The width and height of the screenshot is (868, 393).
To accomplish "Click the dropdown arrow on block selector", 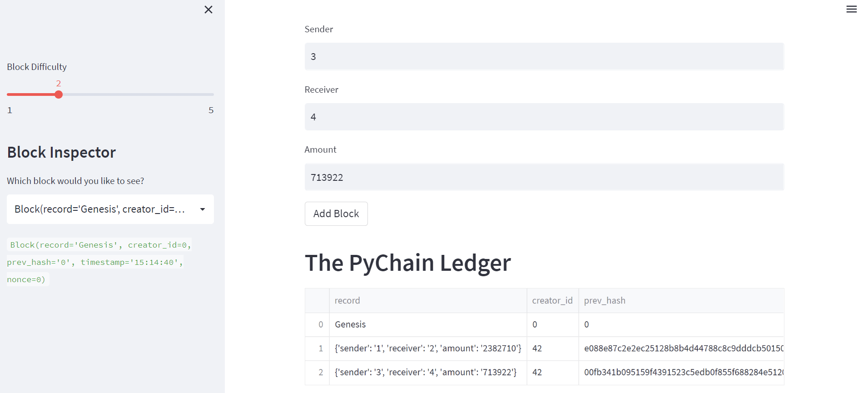I will tap(203, 209).
